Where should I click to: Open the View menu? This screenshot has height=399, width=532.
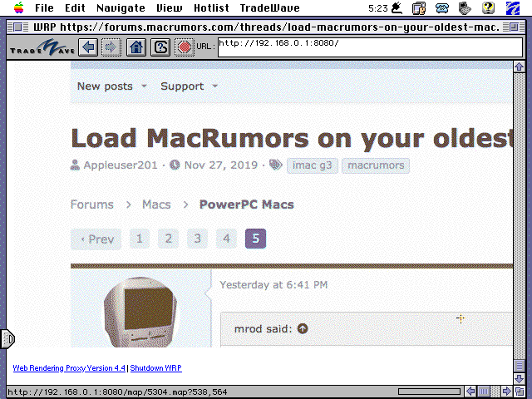170,7
